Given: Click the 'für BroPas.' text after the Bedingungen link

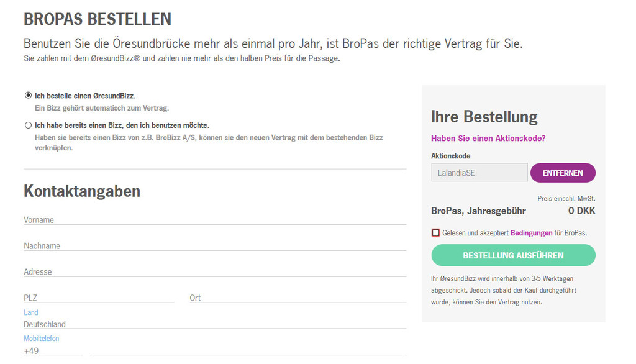Looking at the screenshot, I should (x=571, y=233).
